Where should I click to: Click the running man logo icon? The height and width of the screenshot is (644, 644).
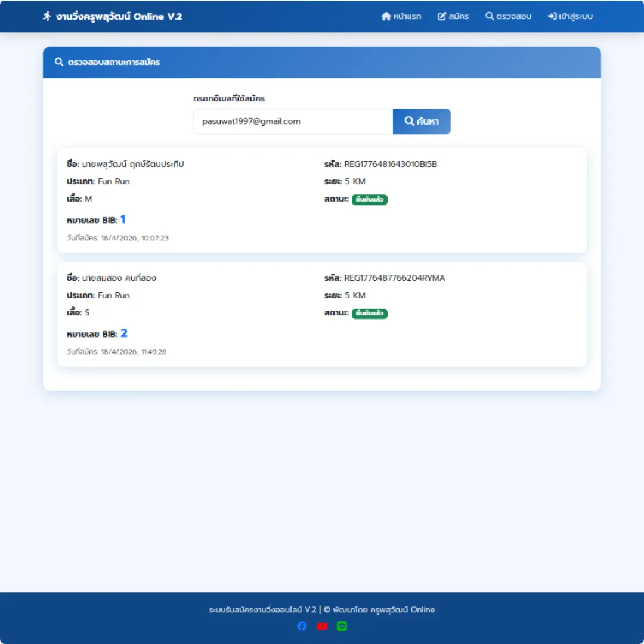[x=47, y=17]
